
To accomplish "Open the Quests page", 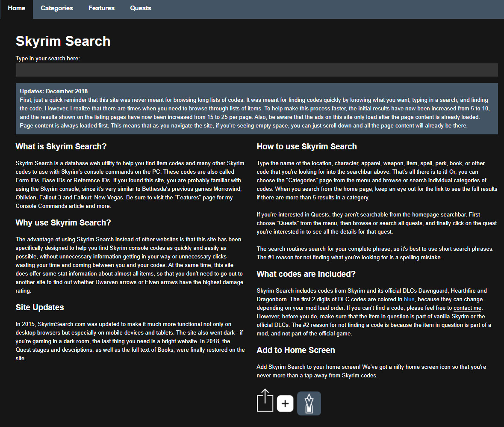I will [141, 9].
